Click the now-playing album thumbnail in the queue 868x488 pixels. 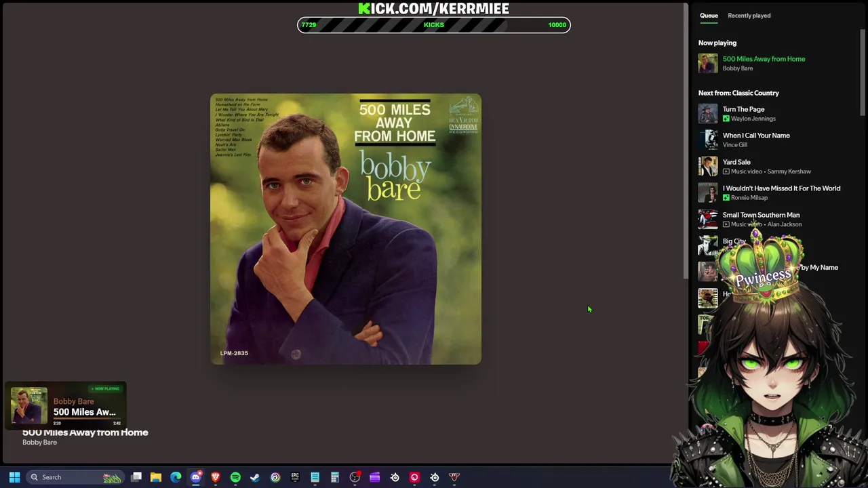(x=708, y=63)
